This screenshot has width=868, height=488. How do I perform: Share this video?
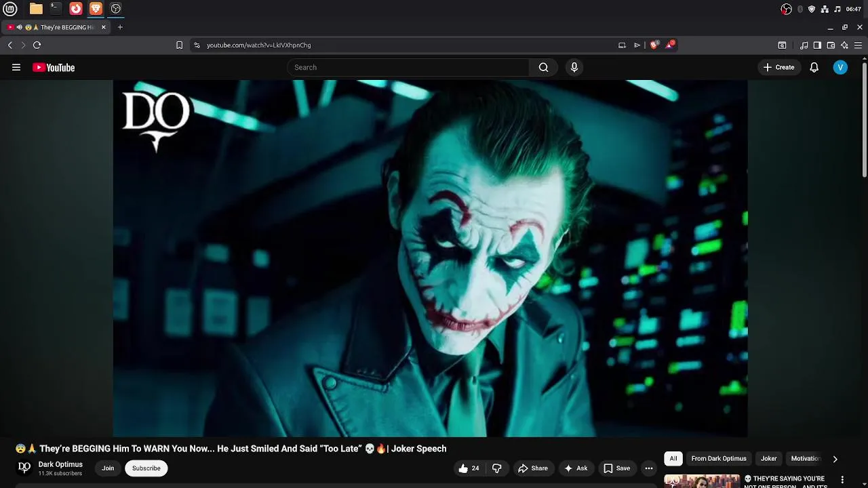(533, 468)
